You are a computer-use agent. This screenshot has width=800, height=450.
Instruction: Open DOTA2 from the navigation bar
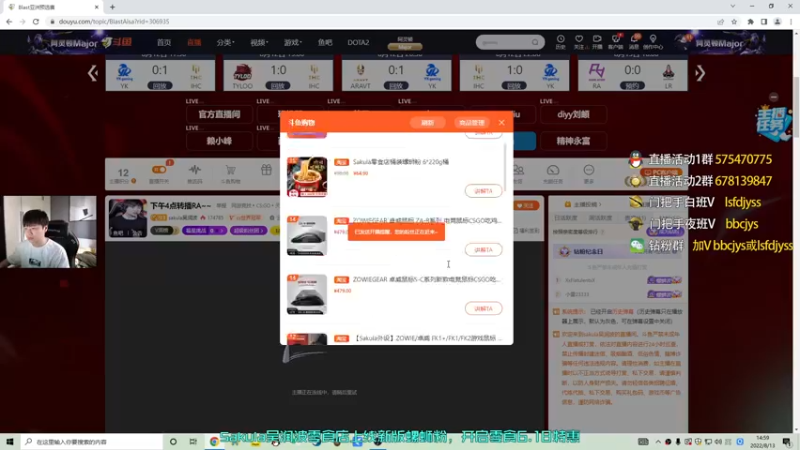point(358,42)
